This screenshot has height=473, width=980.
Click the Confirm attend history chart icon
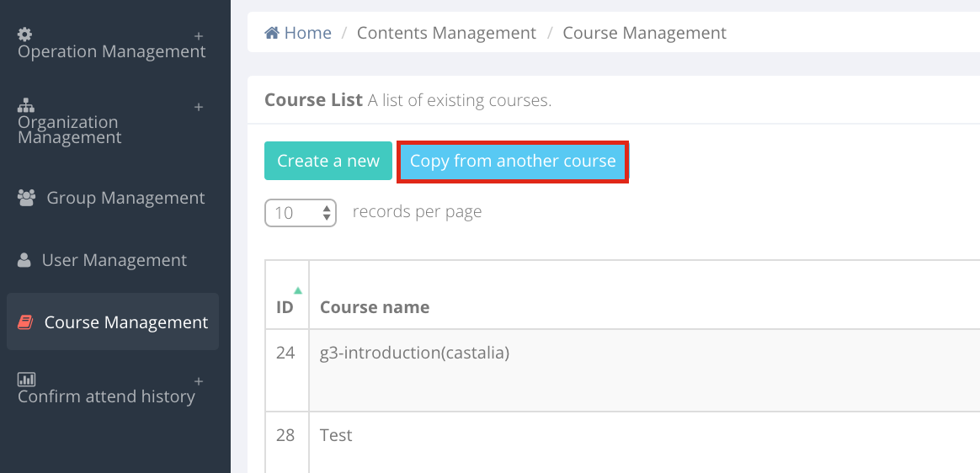click(x=26, y=380)
